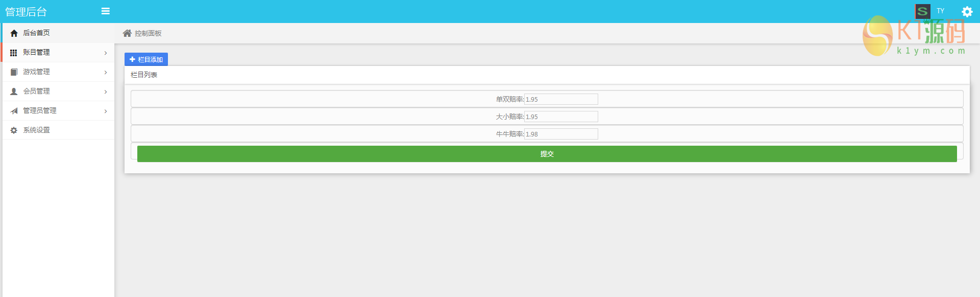
Task: Expand the 游戏管理 chevron
Action: [106, 73]
